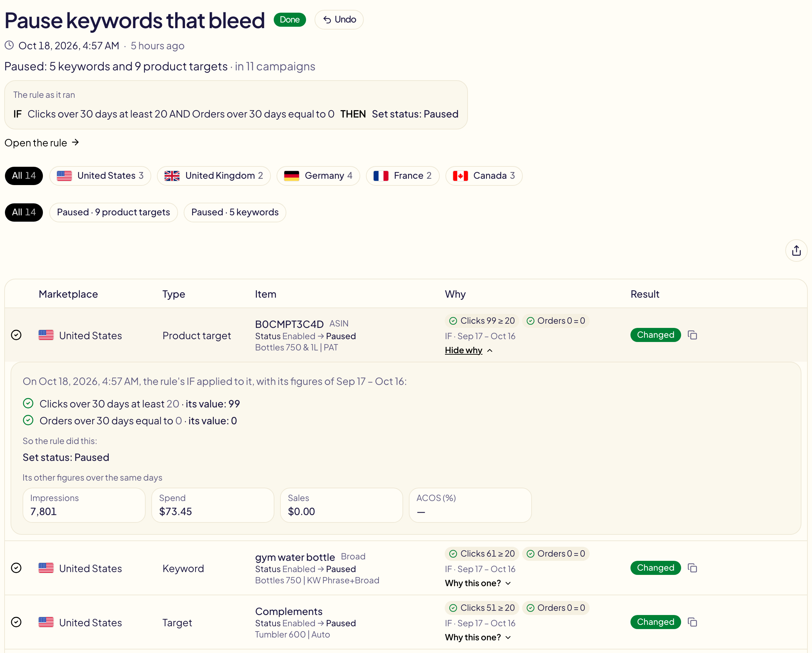Click the Clicks 99 ≥ 20 condition chip
Image resolution: width=812 pixels, height=653 pixels.
tap(482, 321)
